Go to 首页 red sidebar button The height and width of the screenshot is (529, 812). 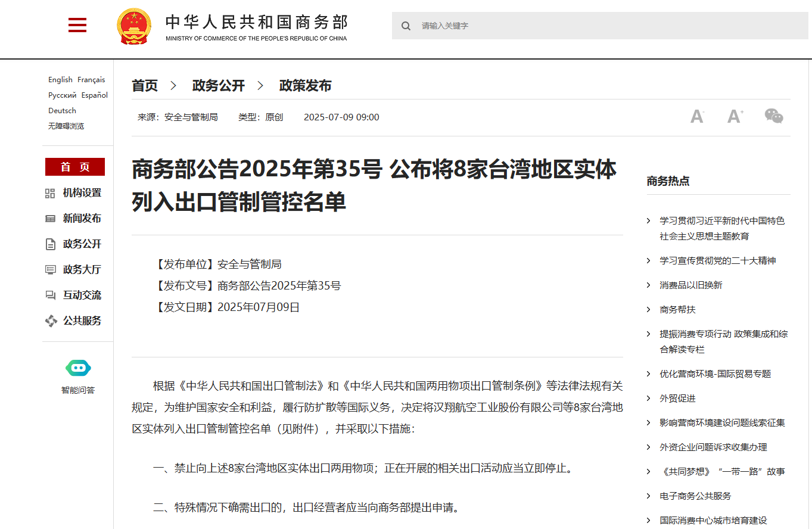pos(75,167)
